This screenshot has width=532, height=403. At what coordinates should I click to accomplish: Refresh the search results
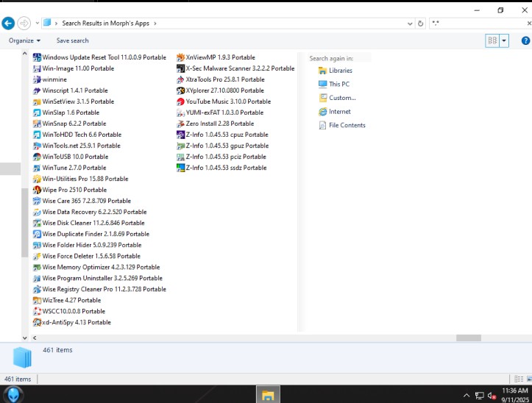coord(420,24)
